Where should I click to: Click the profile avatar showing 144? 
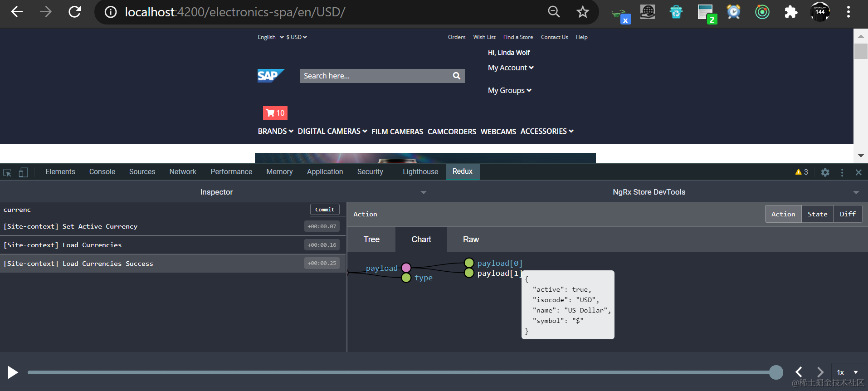pos(820,12)
